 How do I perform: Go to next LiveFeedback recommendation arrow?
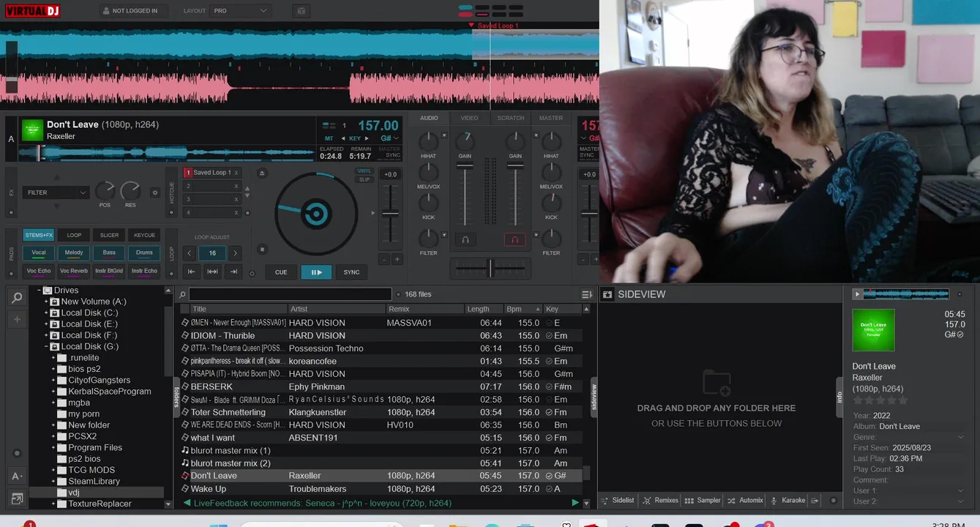point(575,503)
